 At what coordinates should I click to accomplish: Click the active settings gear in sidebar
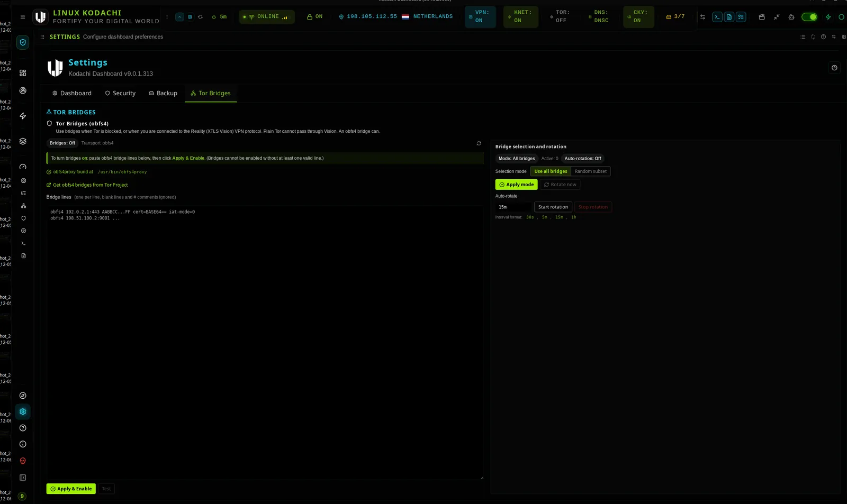click(x=23, y=411)
